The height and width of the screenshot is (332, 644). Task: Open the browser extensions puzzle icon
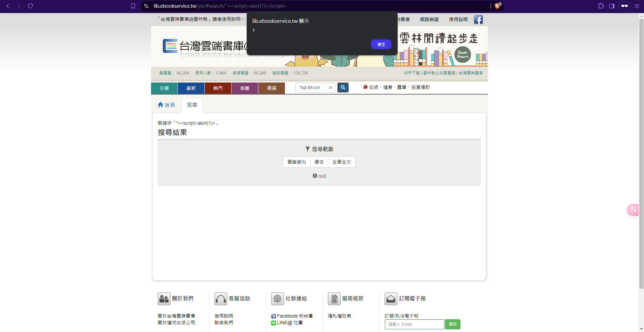pos(601,6)
